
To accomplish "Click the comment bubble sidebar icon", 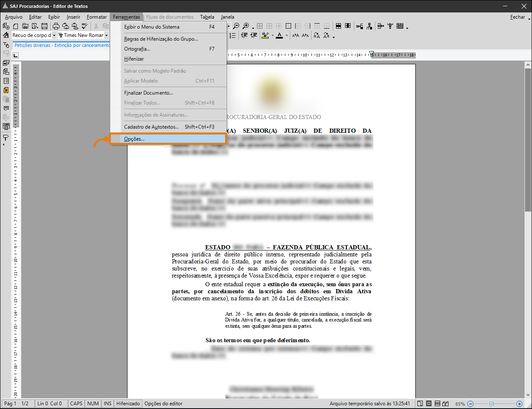I will pyautogui.click(x=6, y=108).
